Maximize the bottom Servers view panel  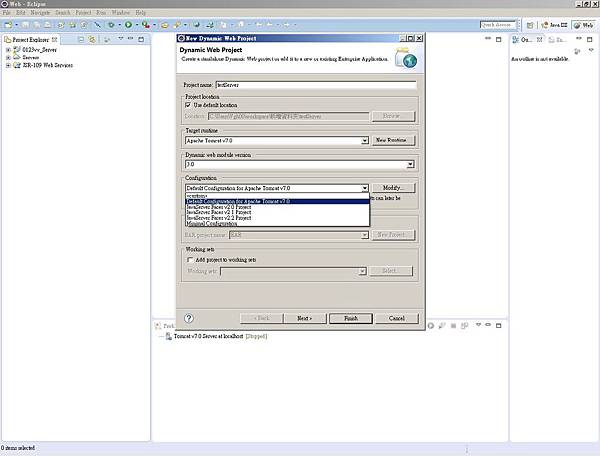pyautogui.click(x=498, y=326)
